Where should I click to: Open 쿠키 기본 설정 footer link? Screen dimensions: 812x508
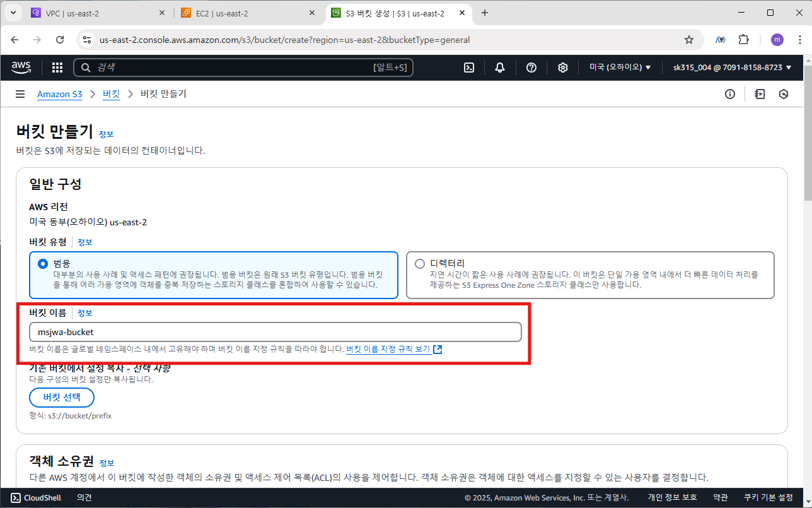pyautogui.click(x=768, y=498)
